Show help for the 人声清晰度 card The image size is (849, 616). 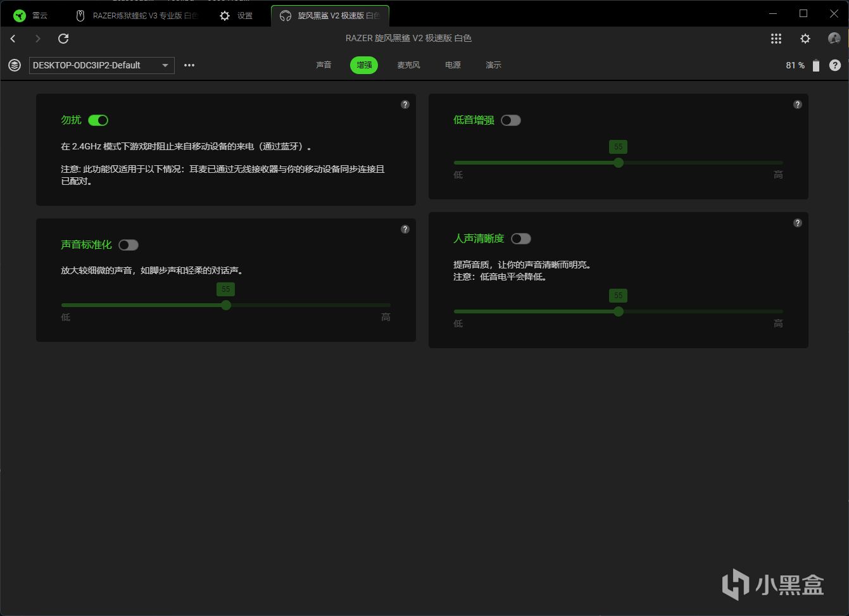click(x=798, y=223)
